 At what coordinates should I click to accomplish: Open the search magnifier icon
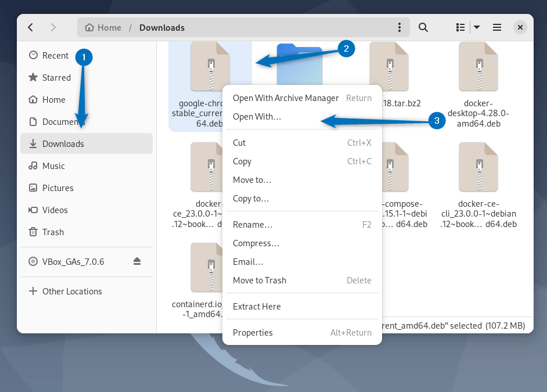pos(423,27)
